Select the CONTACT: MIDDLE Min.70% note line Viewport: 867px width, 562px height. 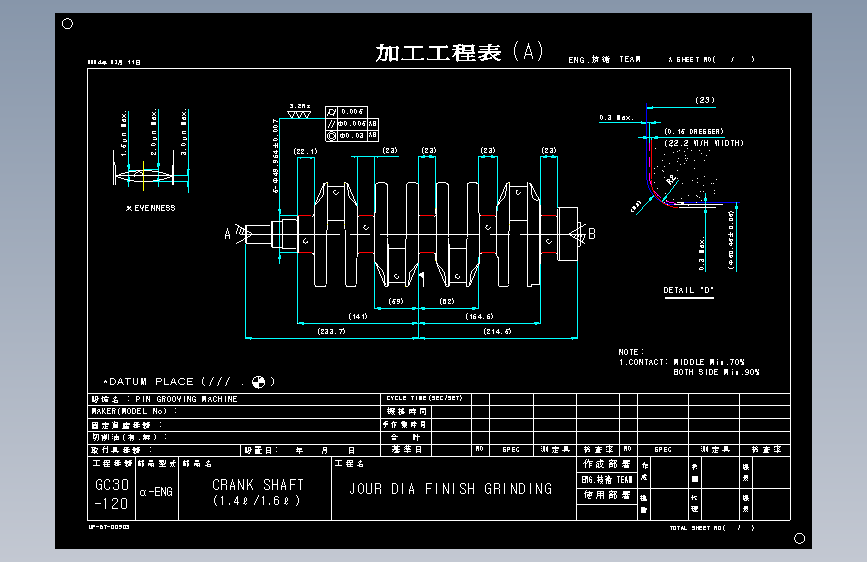click(x=682, y=362)
